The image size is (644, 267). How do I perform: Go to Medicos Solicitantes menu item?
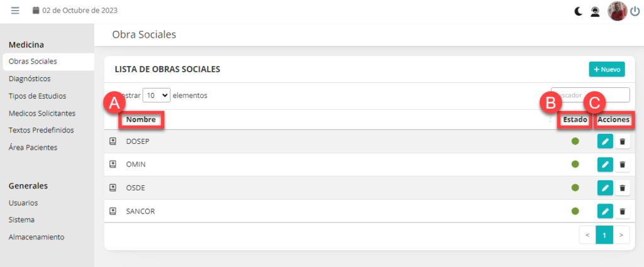pos(42,113)
